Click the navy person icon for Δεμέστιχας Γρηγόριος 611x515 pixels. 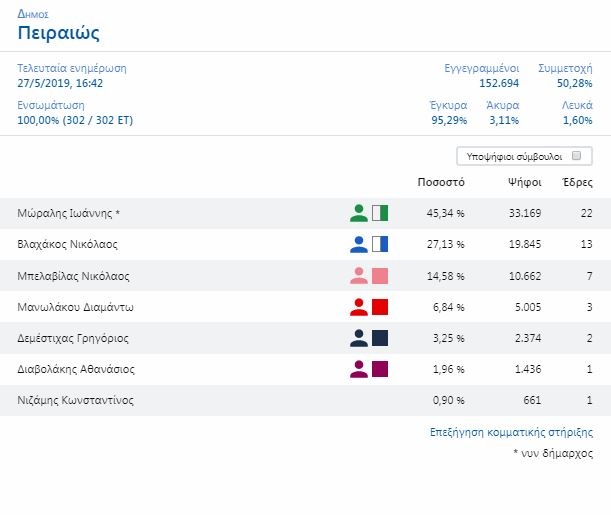tap(358, 338)
